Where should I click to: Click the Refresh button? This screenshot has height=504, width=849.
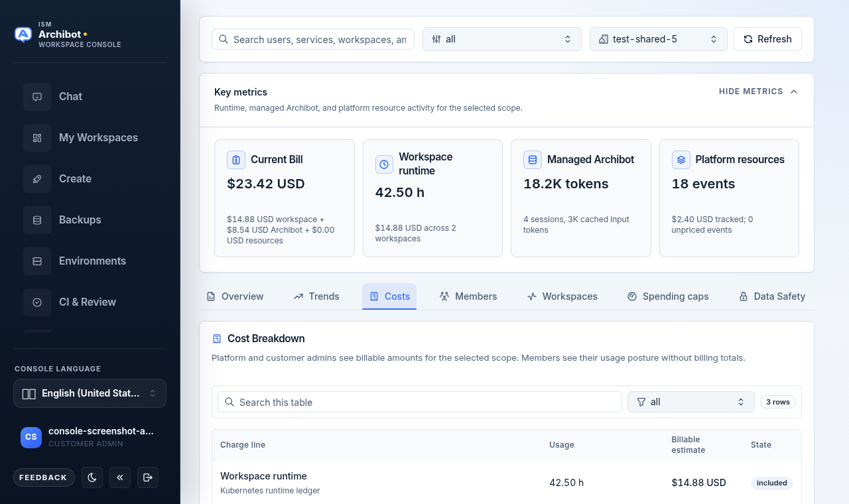[x=767, y=39]
